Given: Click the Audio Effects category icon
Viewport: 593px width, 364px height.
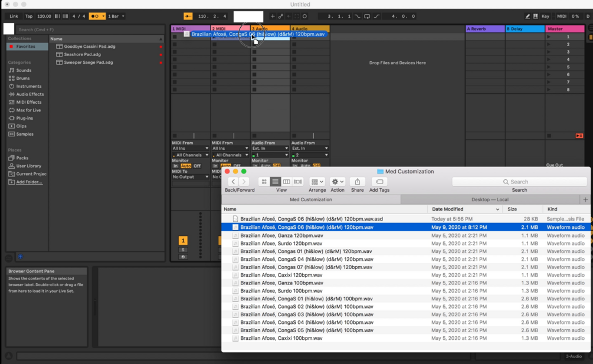Looking at the screenshot, I should (11, 94).
